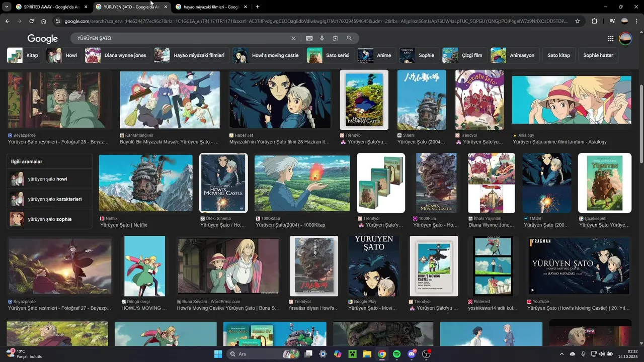Screen dimensions: 644x362
Task: Open the Asialogy anime filmi tanıtımı image
Action: pos(572,100)
